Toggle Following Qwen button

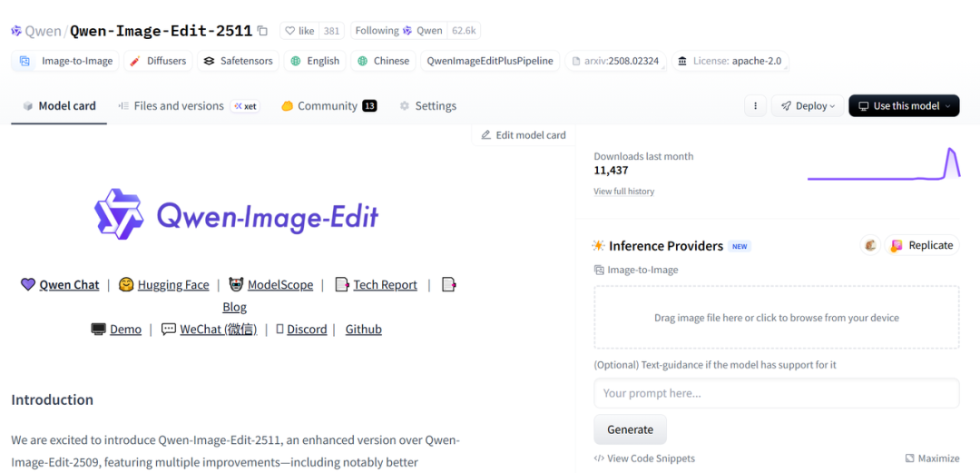(x=398, y=31)
